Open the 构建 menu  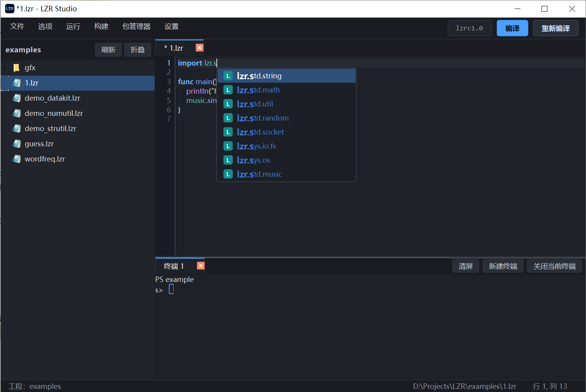101,27
